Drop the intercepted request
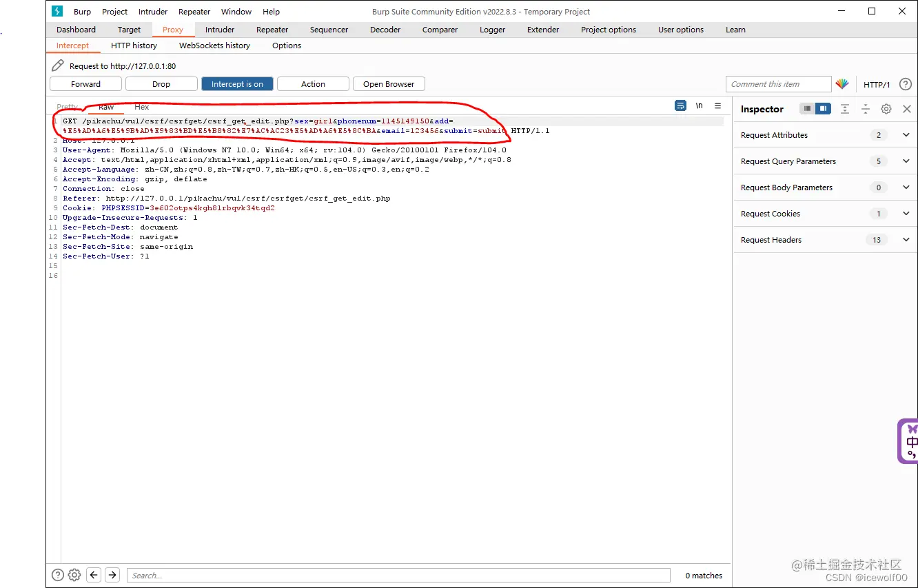The width and height of the screenshot is (918, 588). 161,84
